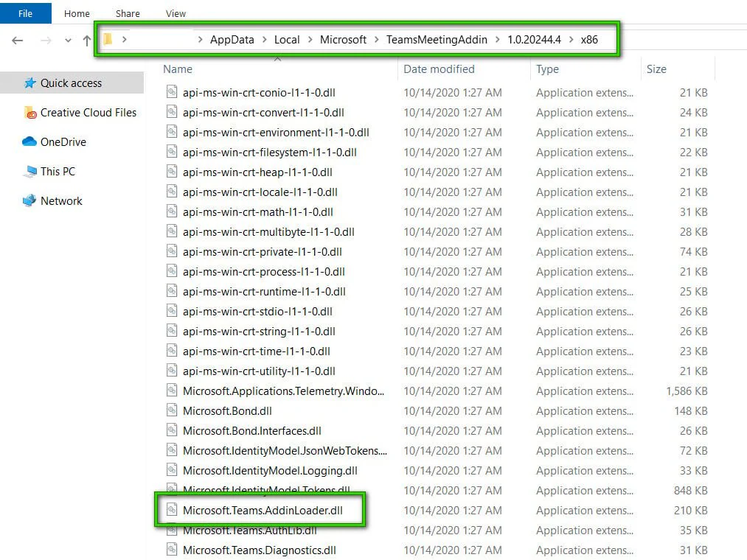Image resolution: width=747 pixels, height=560 pixels.
Task: Click icon of api-ms-win-crt-environment-l1-1-0.dll
Action: click(x=172, y=132)
